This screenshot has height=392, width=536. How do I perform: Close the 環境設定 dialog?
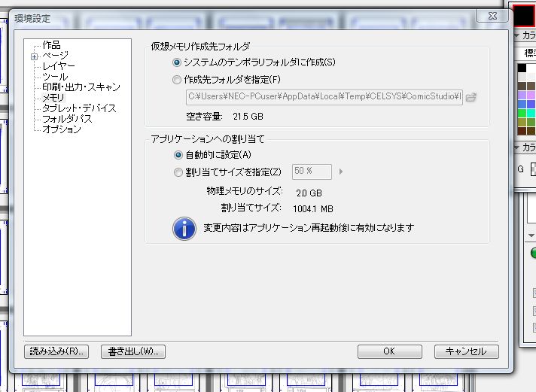492,16
